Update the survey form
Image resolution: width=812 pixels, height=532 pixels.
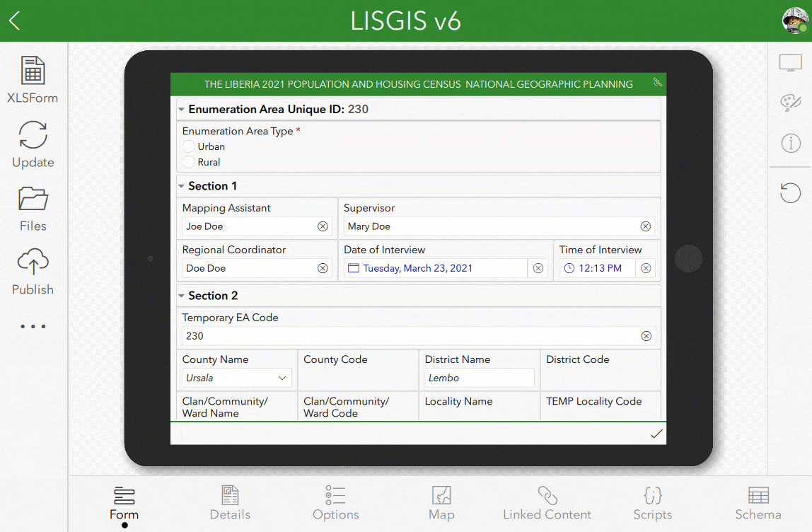[x=33, y=144]
